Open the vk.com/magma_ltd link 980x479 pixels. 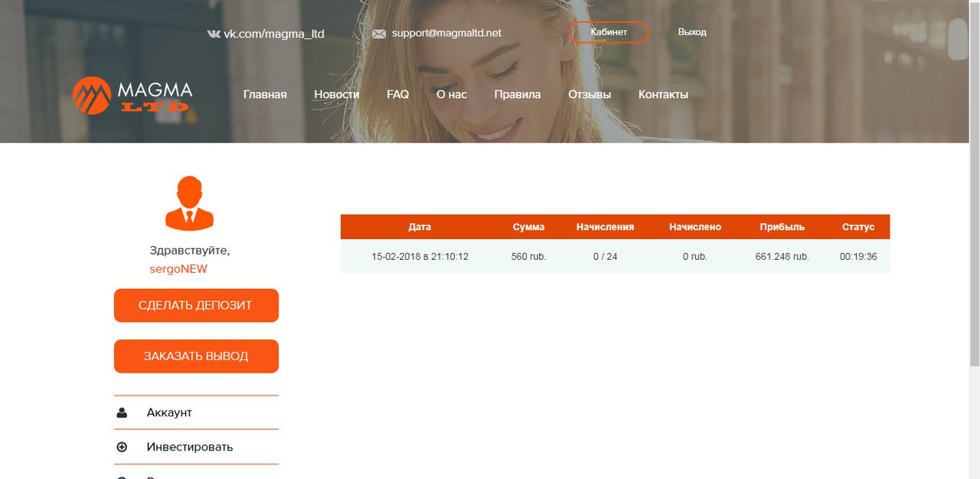pos(274,34)
